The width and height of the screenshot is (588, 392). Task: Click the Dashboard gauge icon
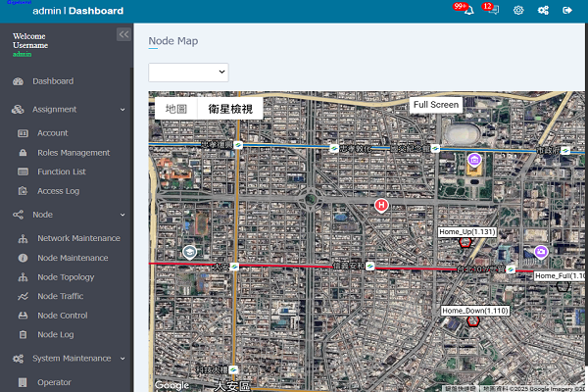tap(18, 81)
